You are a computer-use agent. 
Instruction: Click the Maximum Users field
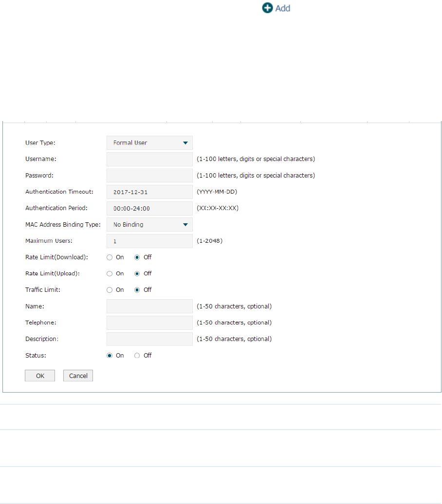[x=149, y=241]
